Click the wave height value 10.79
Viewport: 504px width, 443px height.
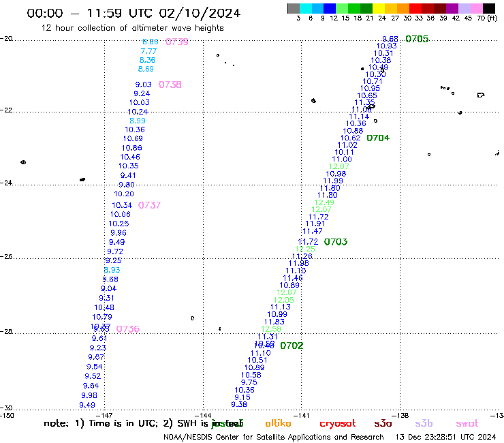[x=102, y=317]
